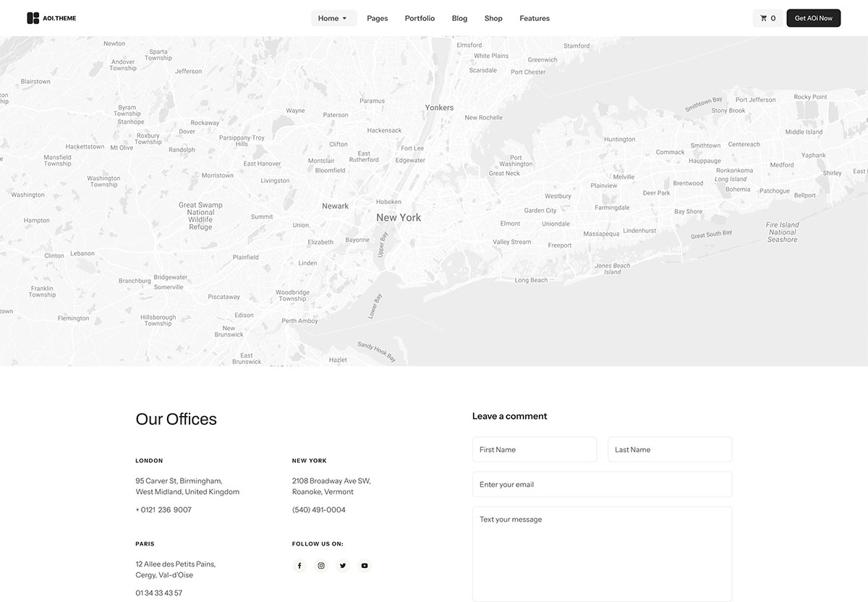Screen dimensions: 868x602
Task: Visit the Twitter social icon
Action: pyautogui.click(x=343, y=566)
